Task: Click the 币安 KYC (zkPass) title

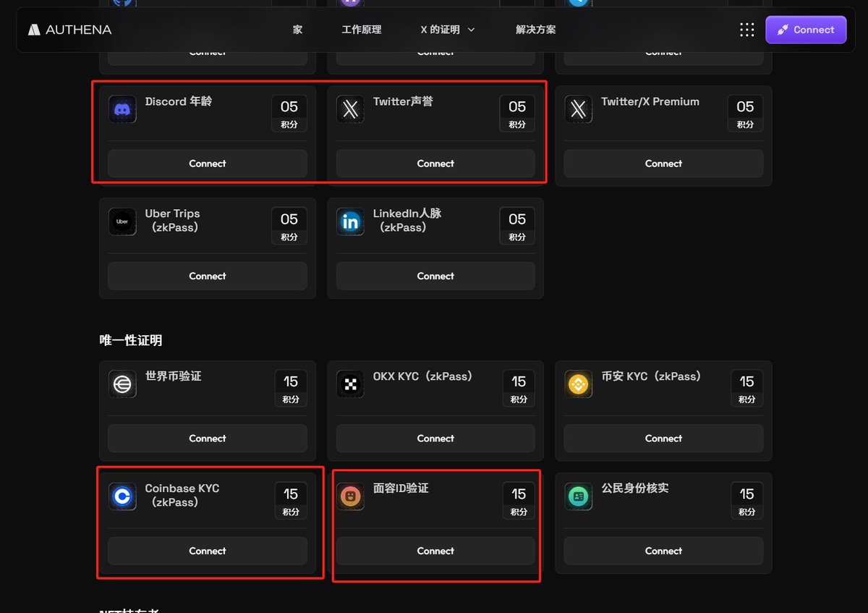Action: coord(651,376)
